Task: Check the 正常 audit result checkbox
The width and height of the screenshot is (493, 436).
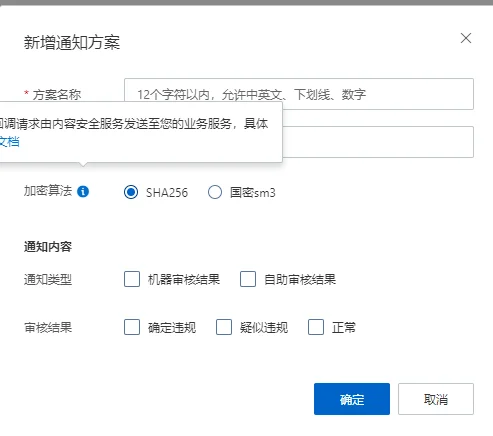Action: pyautogui.click(x=316, y=327)
